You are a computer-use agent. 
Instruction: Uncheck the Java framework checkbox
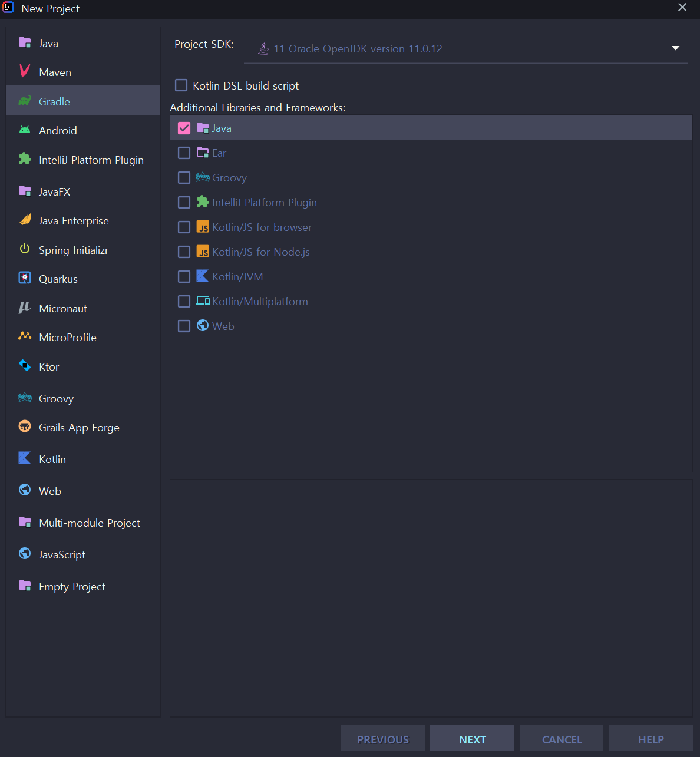pyautogui.click(x=184, y=128)
